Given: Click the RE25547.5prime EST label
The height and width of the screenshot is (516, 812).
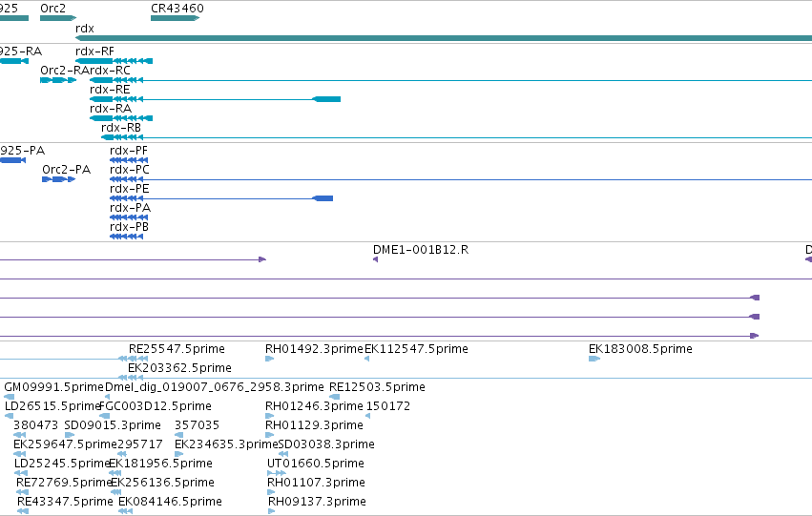Looking at the screenshot, I should pos(177,349).
